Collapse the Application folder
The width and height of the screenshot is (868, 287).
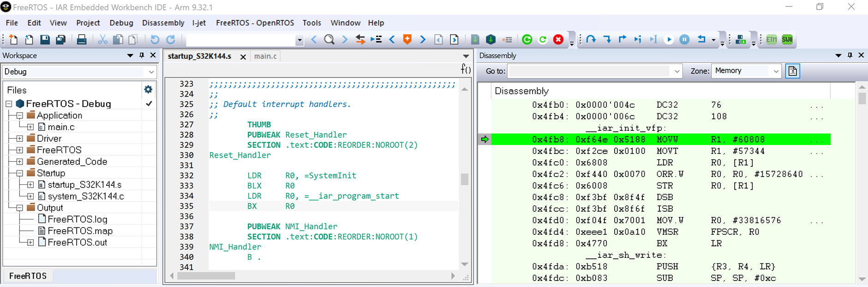pyautogui.click(x=19, y=116)
